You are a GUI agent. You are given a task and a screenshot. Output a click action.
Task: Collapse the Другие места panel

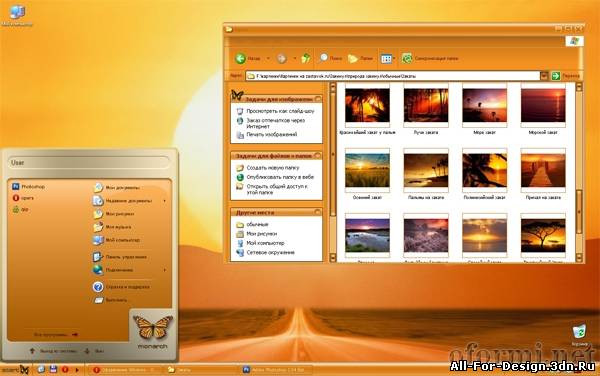317,212
